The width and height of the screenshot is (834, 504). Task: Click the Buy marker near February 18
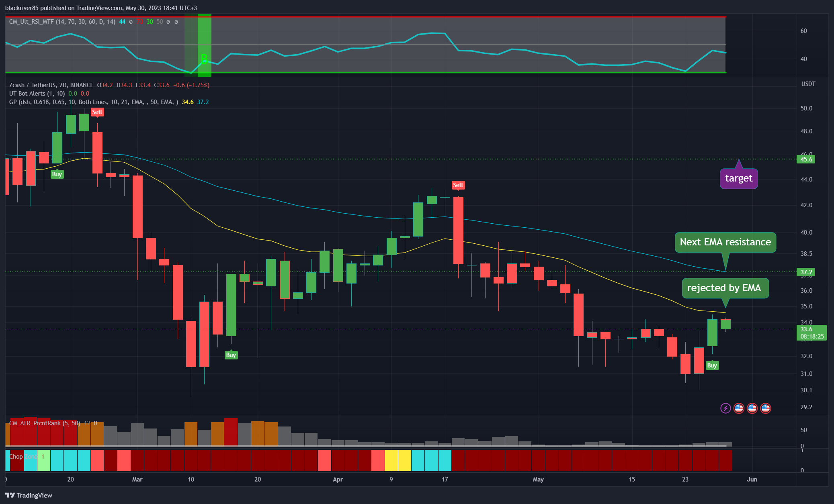point(57,174)
